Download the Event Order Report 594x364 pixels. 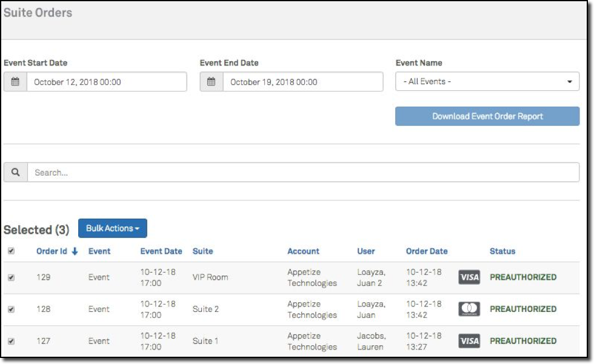tap(487, 116)
